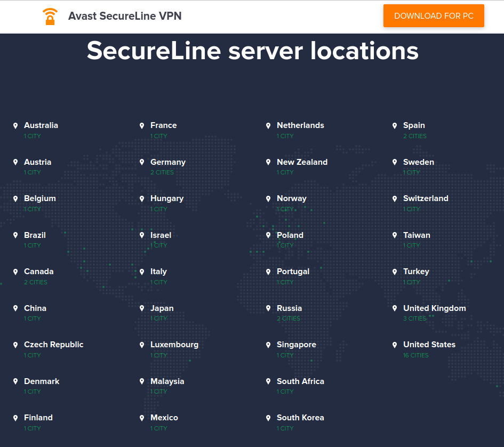Click the location pin beside Czech Republic

point(15,345)
